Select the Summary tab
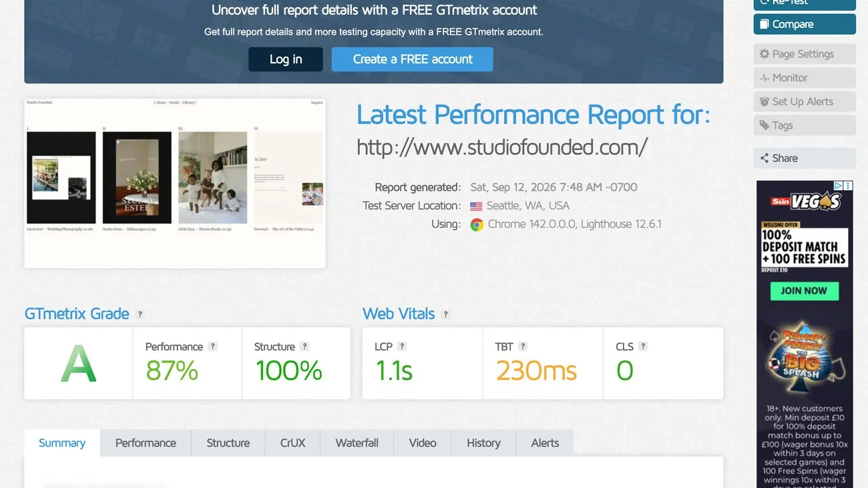This screenshot has width=868, height=488. [x=62, y=443]
